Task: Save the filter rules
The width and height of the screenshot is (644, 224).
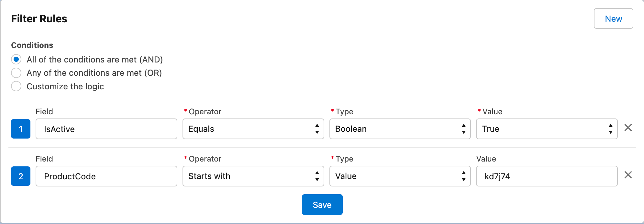Action: 322,205
